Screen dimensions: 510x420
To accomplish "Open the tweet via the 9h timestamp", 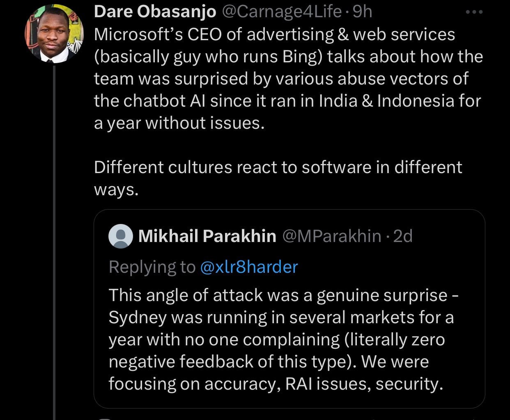I will [x=362, y=12].
